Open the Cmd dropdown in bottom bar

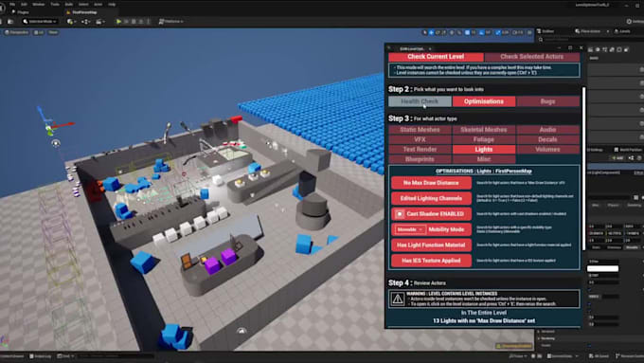(x=65, y=356)
